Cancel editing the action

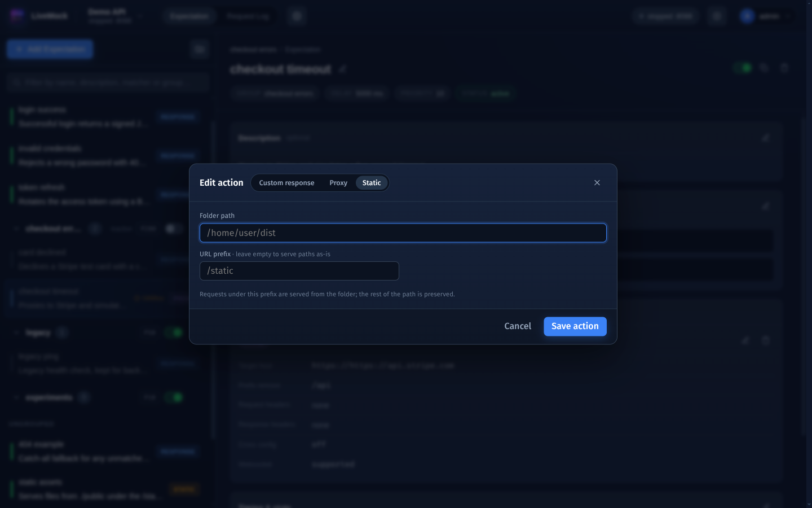pyautogui.click(x=518, y=326)
